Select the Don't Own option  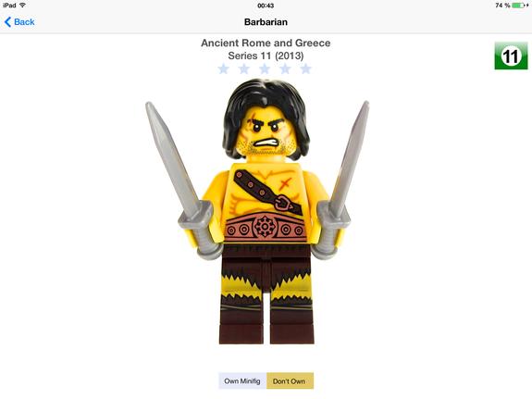tap(291, 381)
